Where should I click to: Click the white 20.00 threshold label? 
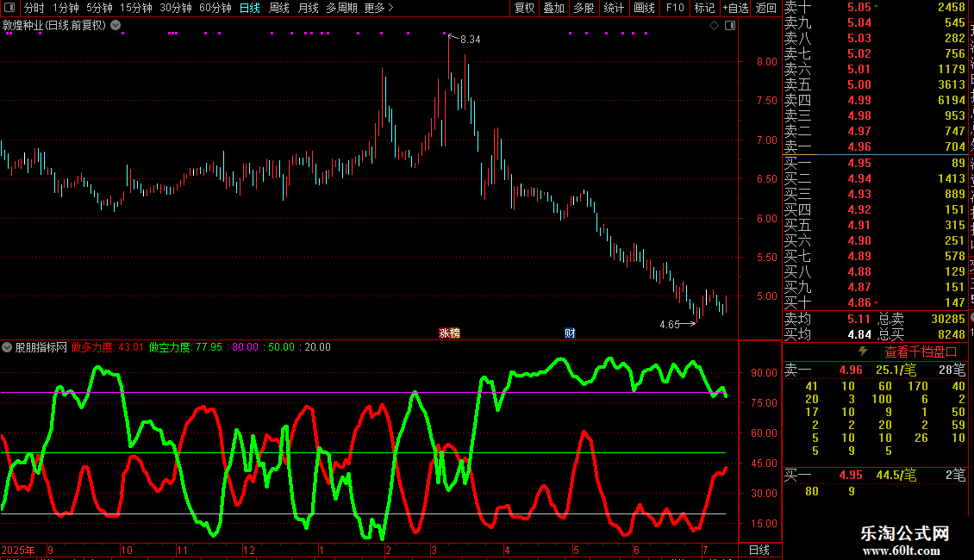[317, 347]
